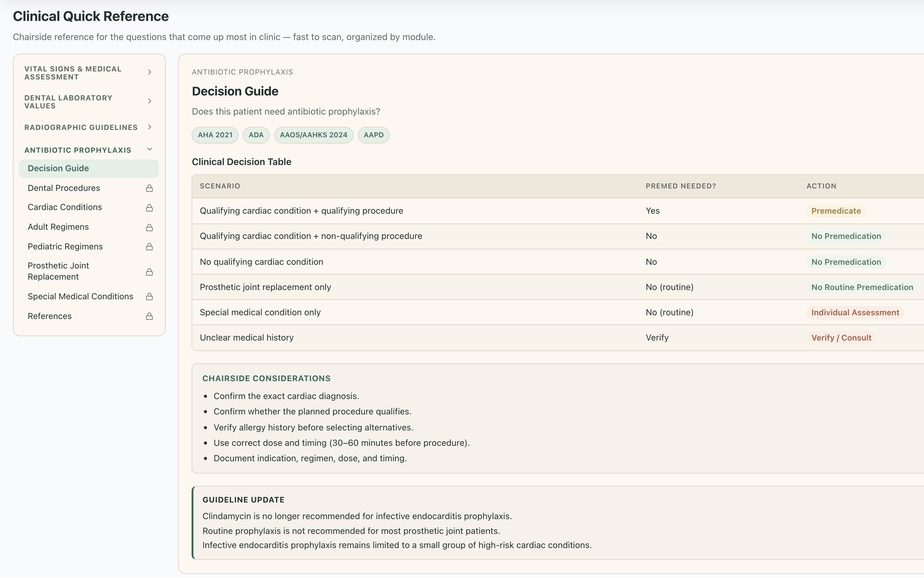Click 'Routine prophylaxis is not recommended' note

[351, 531]
